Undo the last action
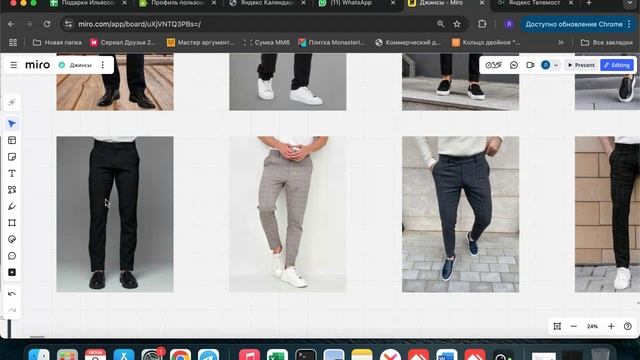The width and height of the screenshot is (640, 360). [x=12, y=294]
